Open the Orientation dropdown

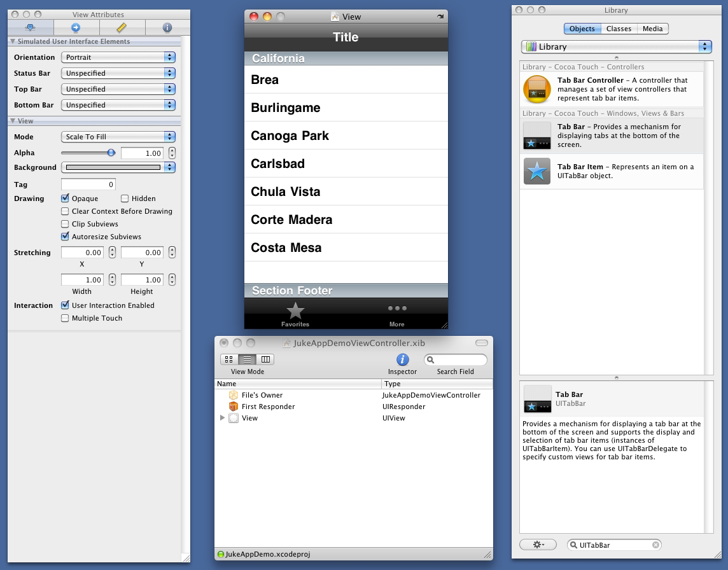point(118,57)
